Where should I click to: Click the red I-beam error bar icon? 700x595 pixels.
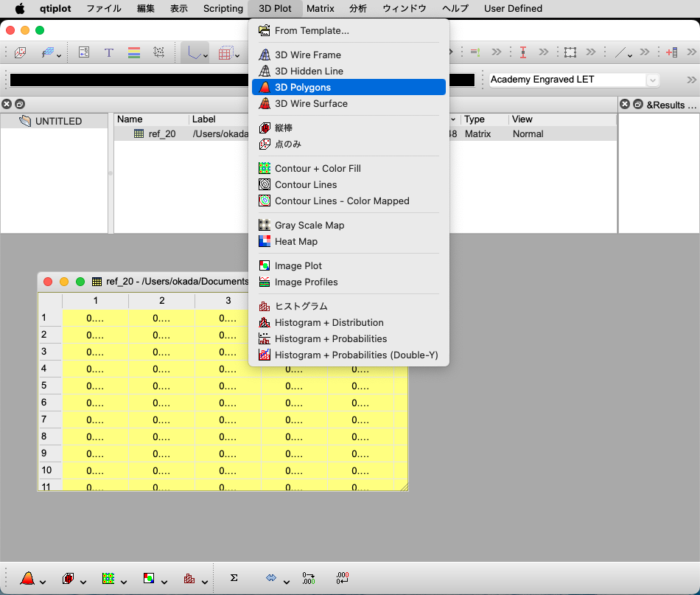[522, 52]
